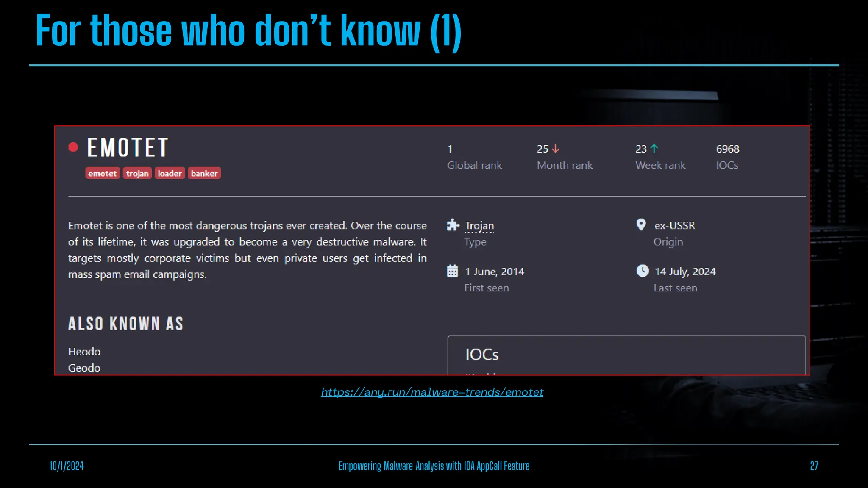Select the emotet tag badge
This screenshot has height=488, width=868.
[102, 173]
